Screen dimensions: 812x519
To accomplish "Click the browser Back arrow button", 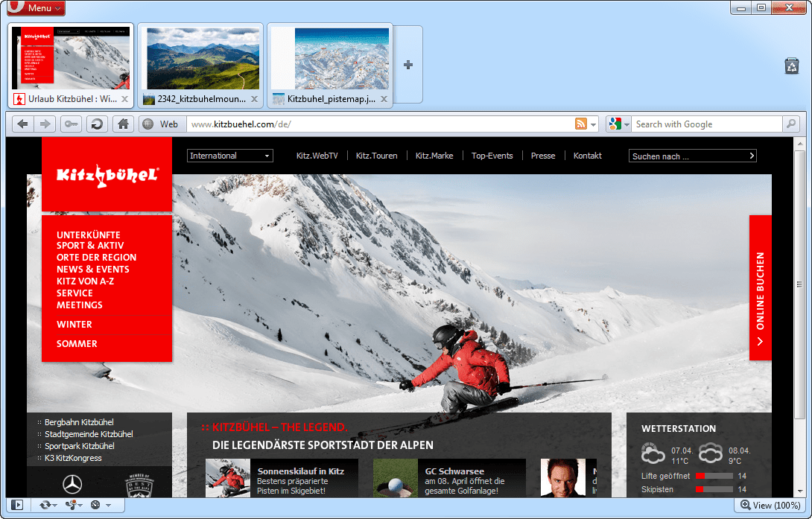I will click(22, 124).
